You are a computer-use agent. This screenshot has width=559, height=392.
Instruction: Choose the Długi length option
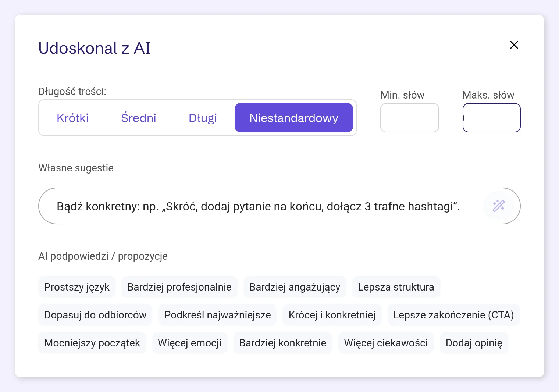point(203,118)
